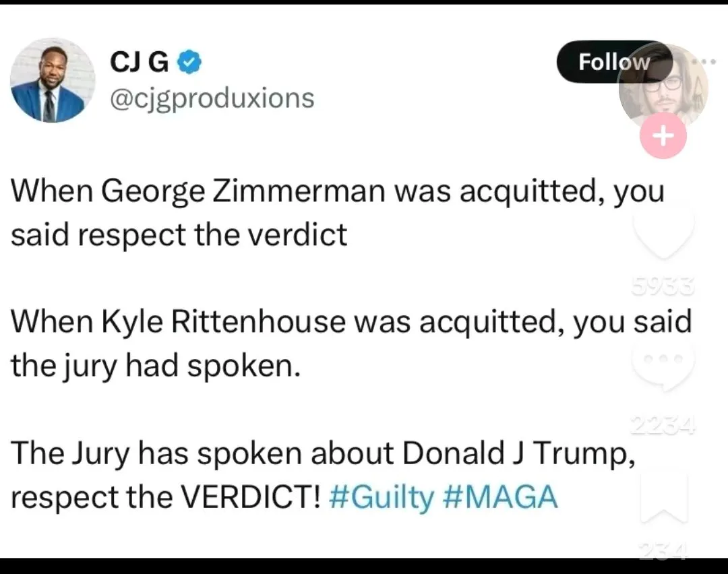
Task: Tap the 234 bookmarks count
Action: 664,552
